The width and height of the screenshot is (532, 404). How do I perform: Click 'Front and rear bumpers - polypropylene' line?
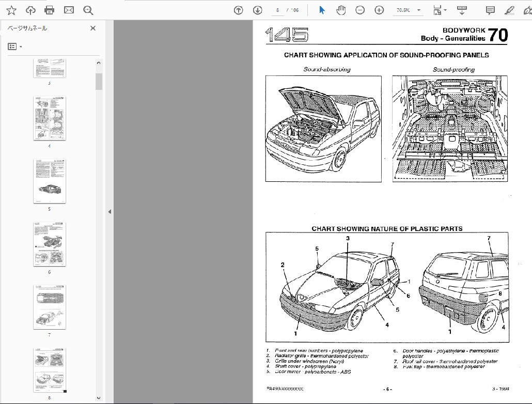319,350
